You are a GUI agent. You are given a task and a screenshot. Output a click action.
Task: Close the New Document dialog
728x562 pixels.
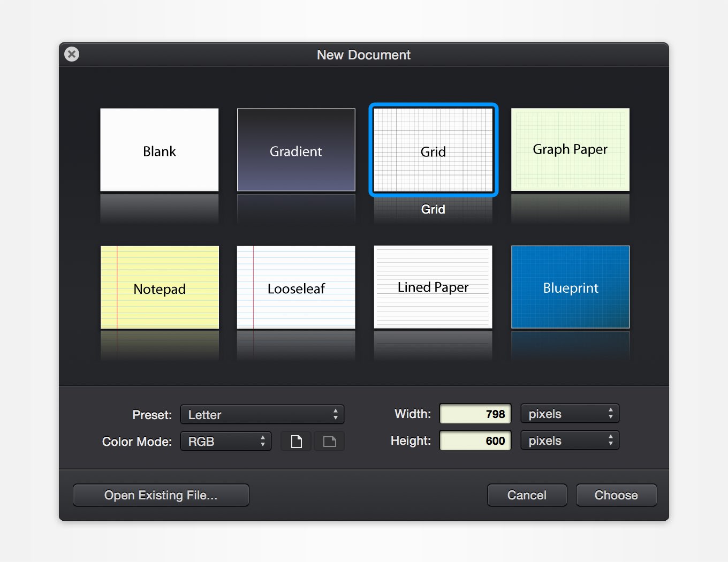pyautogui.click(x=72, y=54)
